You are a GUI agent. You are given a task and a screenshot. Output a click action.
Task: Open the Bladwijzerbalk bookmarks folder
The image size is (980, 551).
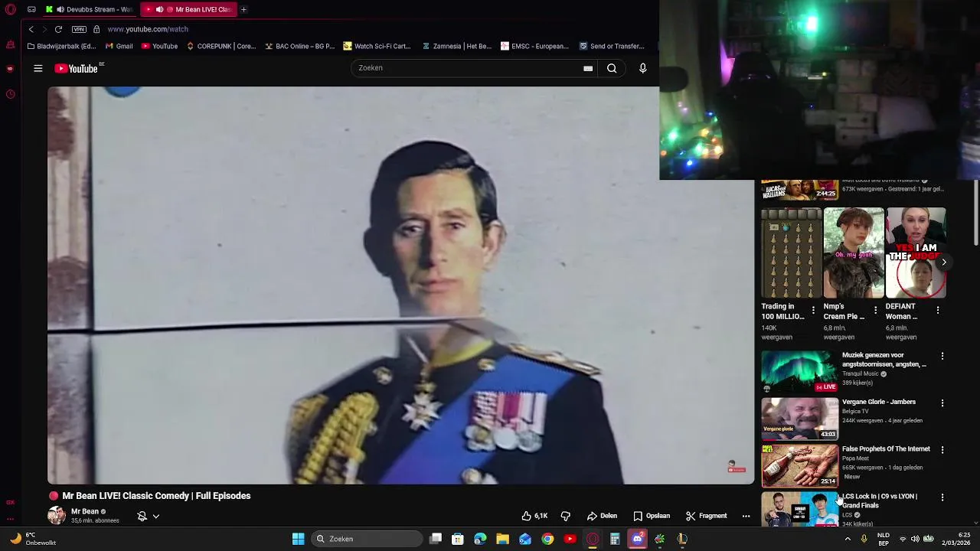click(x=60, y=46)
